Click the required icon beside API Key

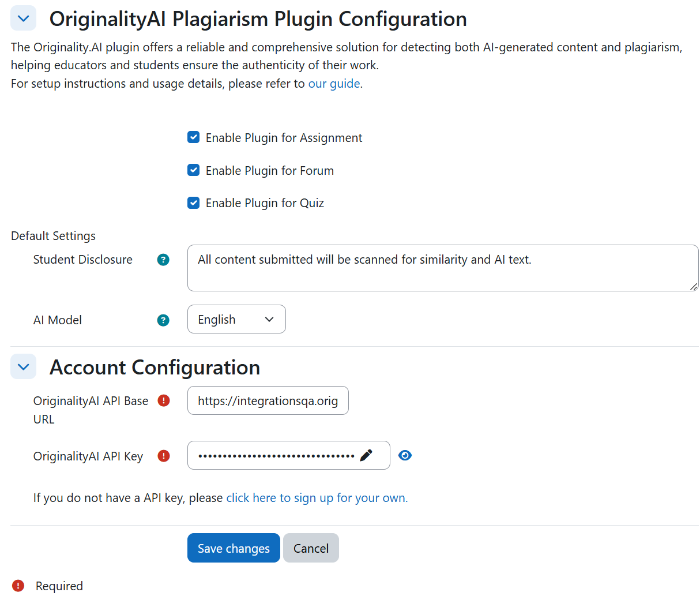[x=164, y=456]
